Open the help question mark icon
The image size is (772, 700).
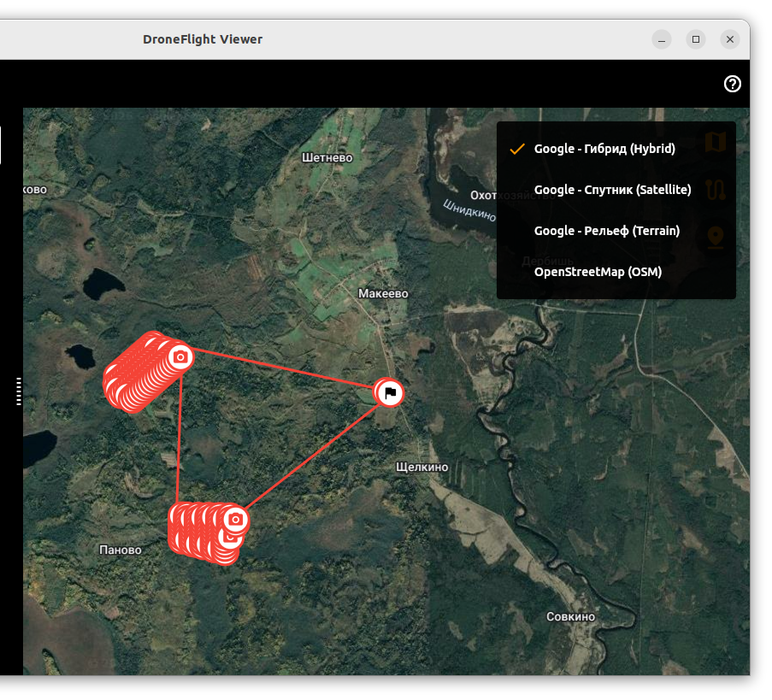click(x=733, y=84)
